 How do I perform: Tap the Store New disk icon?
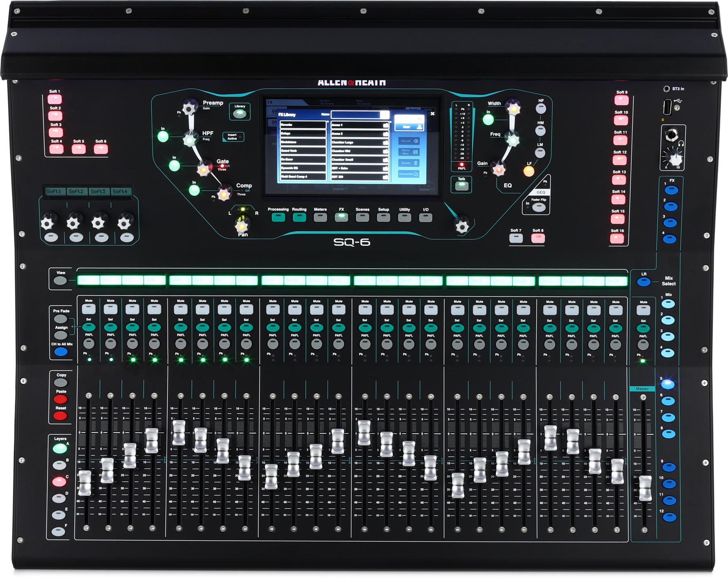pyautogui.click(x=416, y=152)
